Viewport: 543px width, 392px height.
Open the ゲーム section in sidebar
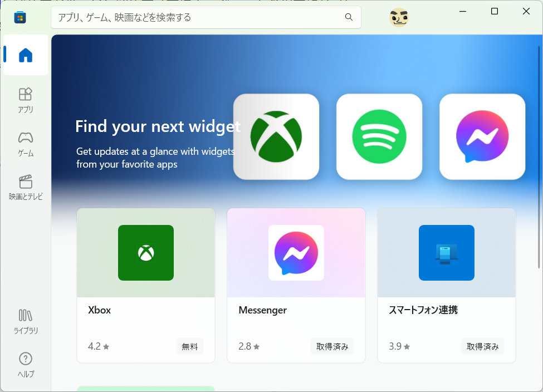[26, 144]
